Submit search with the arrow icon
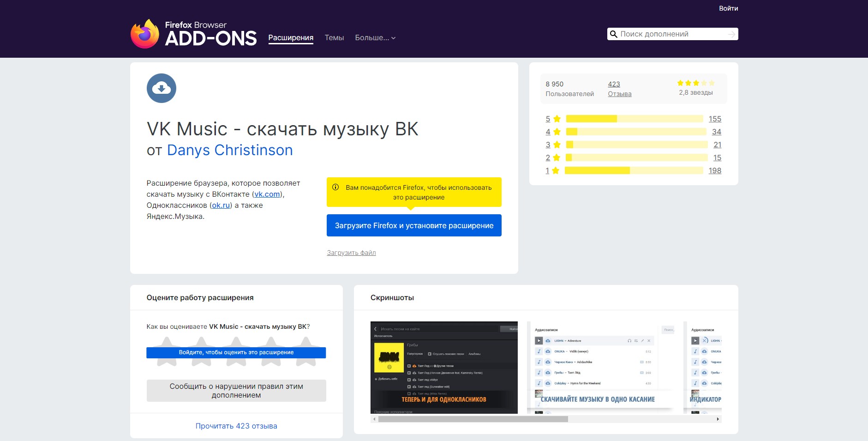Viewport: 868px width, 441px height. pos(731,34)
